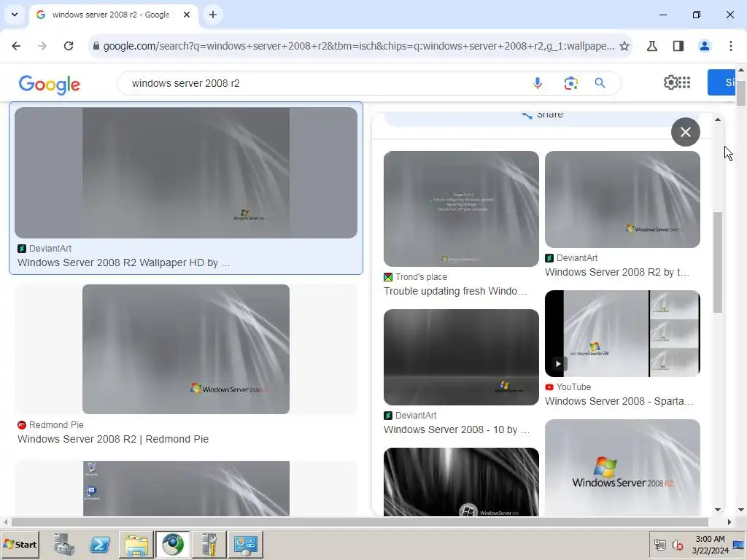Show desktop via taskbar corner button
747x560 pixels.
[739, 544]
